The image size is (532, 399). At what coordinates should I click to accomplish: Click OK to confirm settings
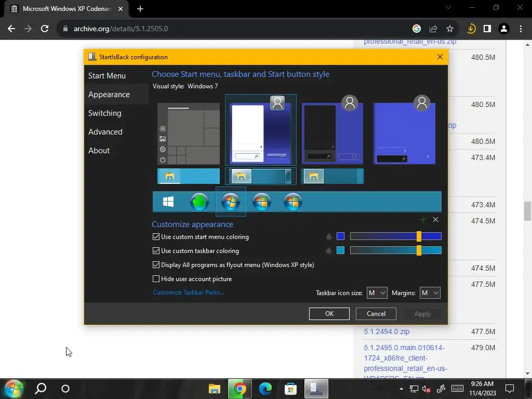click(329, 314)
